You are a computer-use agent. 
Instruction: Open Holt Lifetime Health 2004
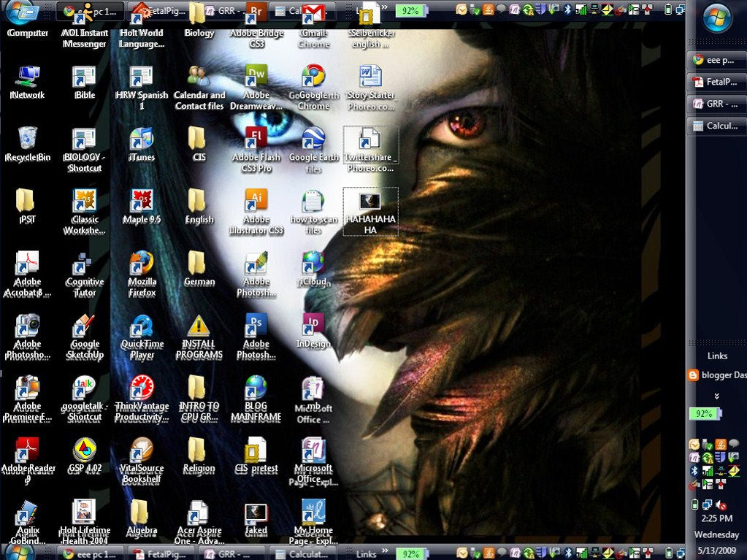(84, 523)
